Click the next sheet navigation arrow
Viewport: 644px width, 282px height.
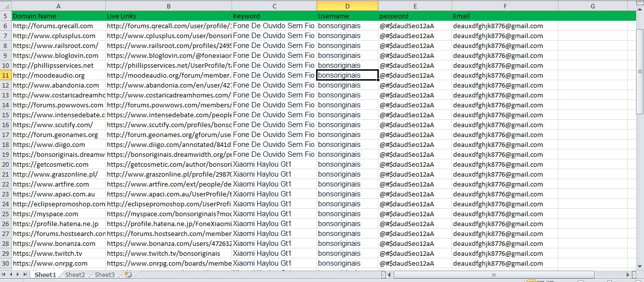tap(18, 275)
